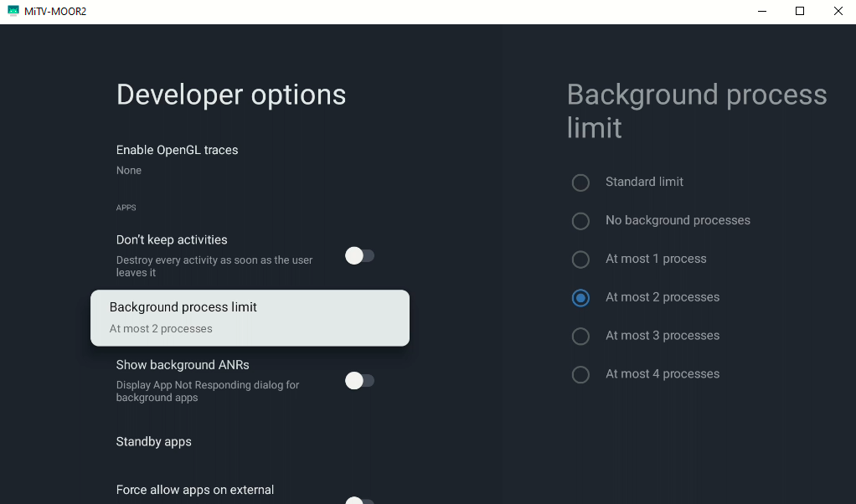This screenshot has width=856, height=504.
Task: Maximize the MiTV-MOOR2 window
Action: [x=800, y=11]
